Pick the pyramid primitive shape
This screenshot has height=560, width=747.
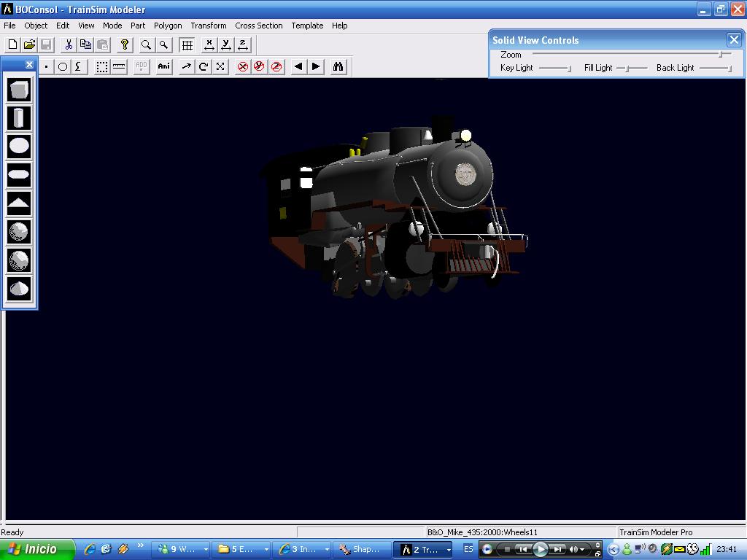tap(19, 203)
